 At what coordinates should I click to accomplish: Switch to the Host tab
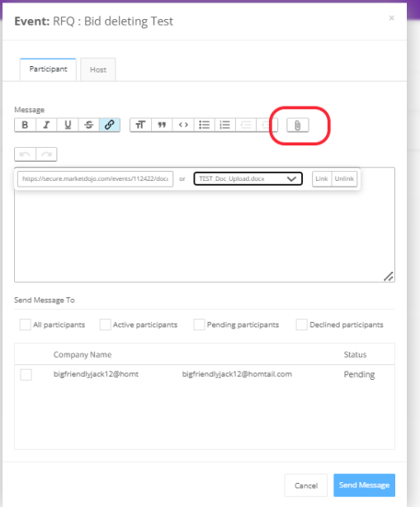[x=98, y=69]
